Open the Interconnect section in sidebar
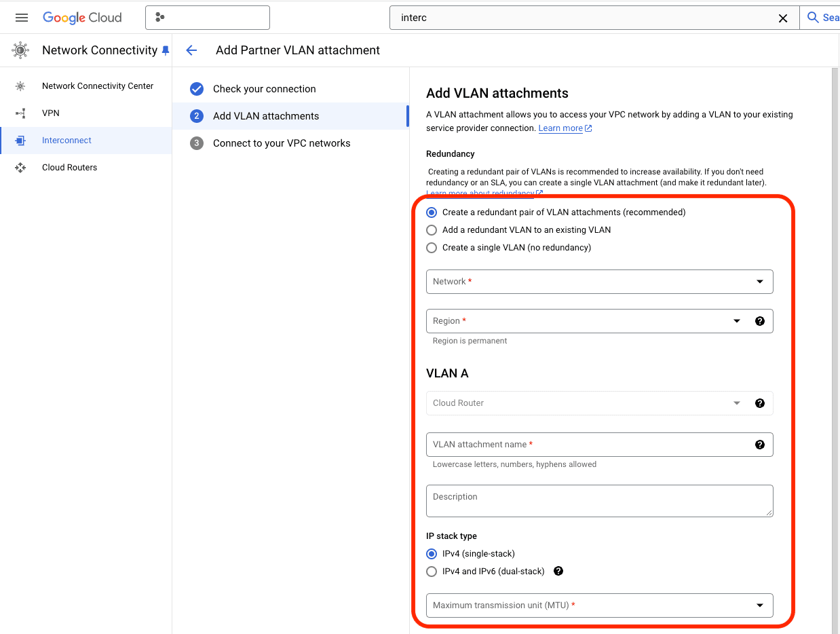 point(68,140)
